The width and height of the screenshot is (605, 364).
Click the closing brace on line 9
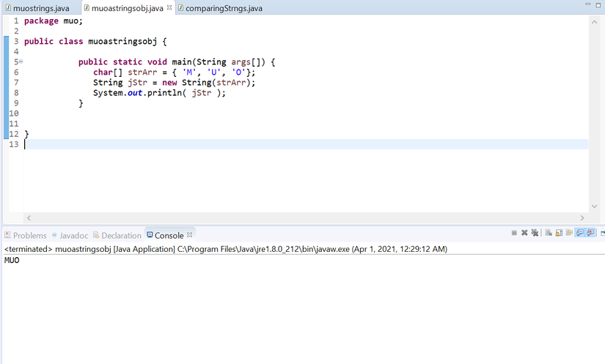point(81,103)
